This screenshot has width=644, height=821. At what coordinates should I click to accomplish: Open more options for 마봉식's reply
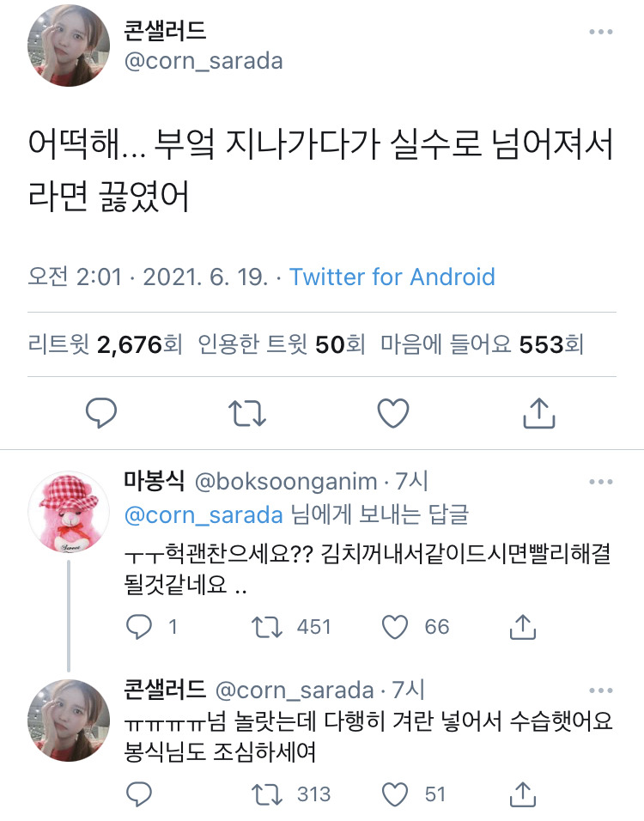coord(601,482)
